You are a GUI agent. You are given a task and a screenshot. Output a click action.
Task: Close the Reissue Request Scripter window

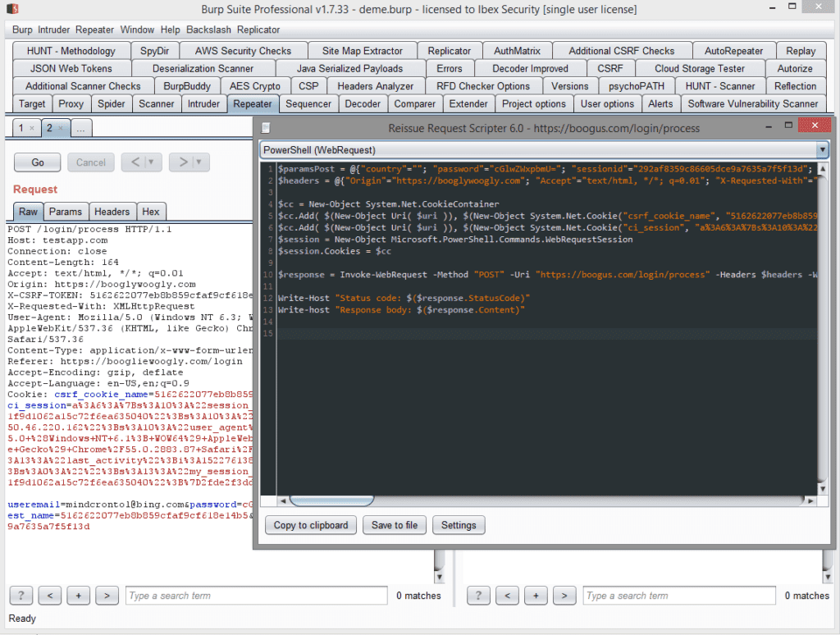815,126
